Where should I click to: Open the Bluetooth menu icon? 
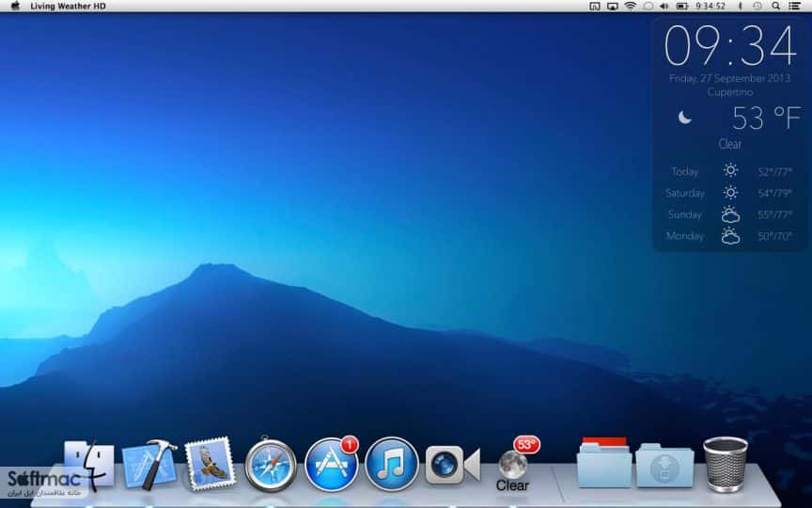(740, 6)
